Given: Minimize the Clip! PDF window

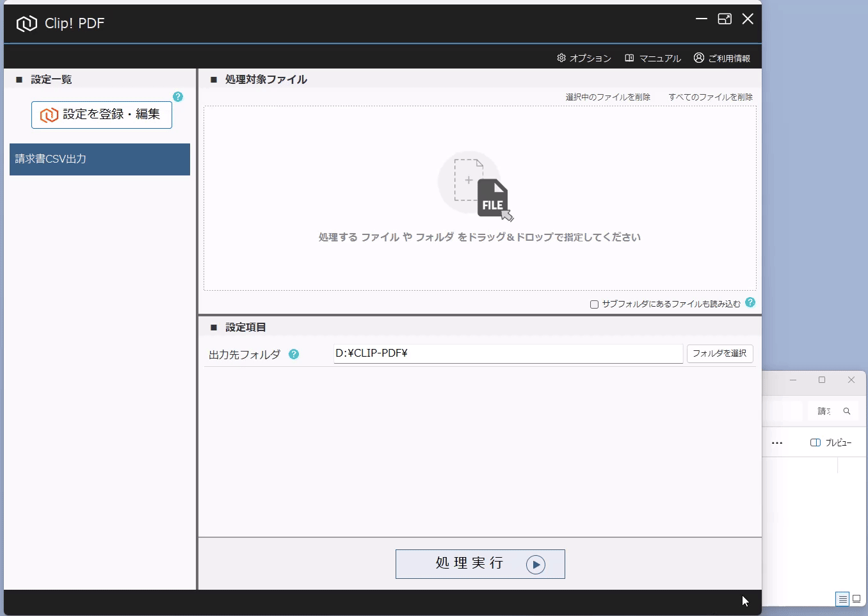Looking at the screenshot, I should [702, 19].
